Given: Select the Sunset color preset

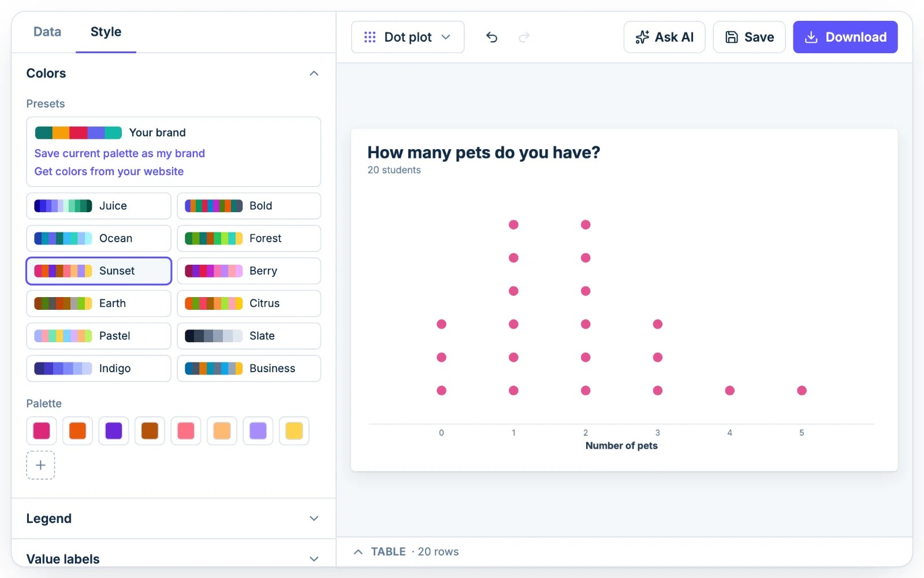Looking at the screenshot, I should [99, 271].
